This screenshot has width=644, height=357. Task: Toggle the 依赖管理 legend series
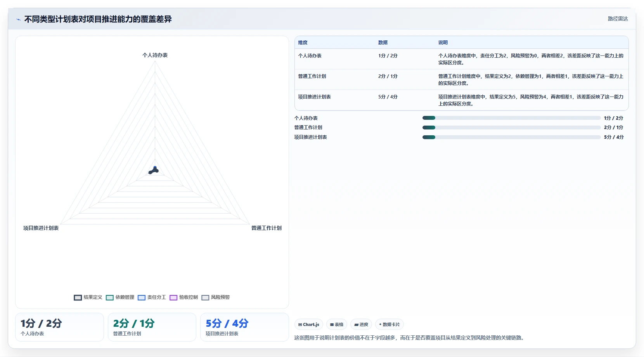[120, 297]
